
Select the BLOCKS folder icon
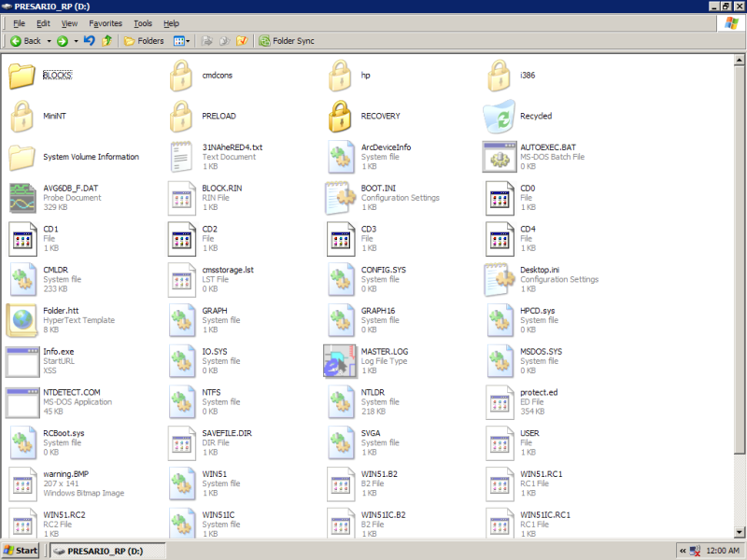pyautogui.click(x=21, y=76)
